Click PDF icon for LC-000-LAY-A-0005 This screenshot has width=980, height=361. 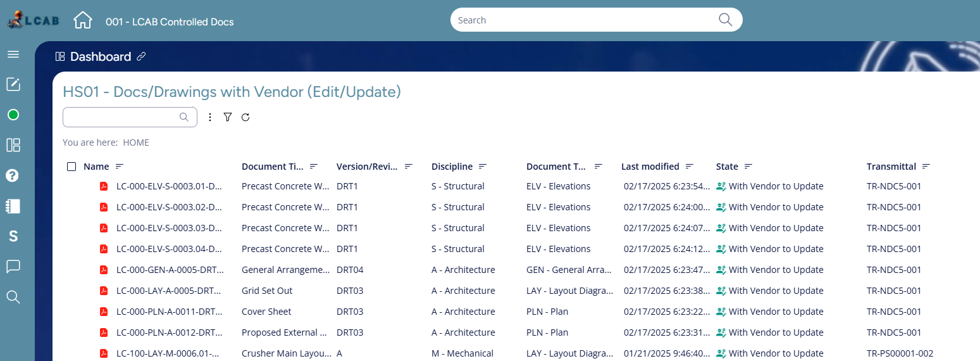(x=104, y=291)
